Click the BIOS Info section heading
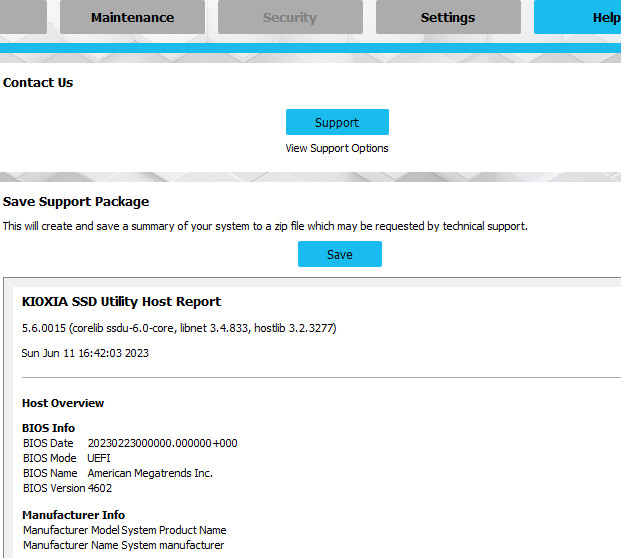The width and height of the screenshot is (621, 558). pyautogui.click(x=48, y=428)
